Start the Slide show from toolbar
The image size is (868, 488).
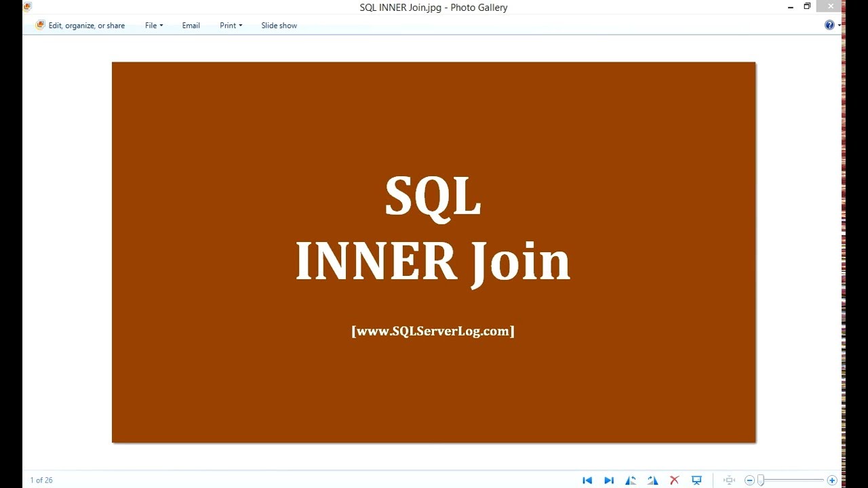tap(279, 25)
